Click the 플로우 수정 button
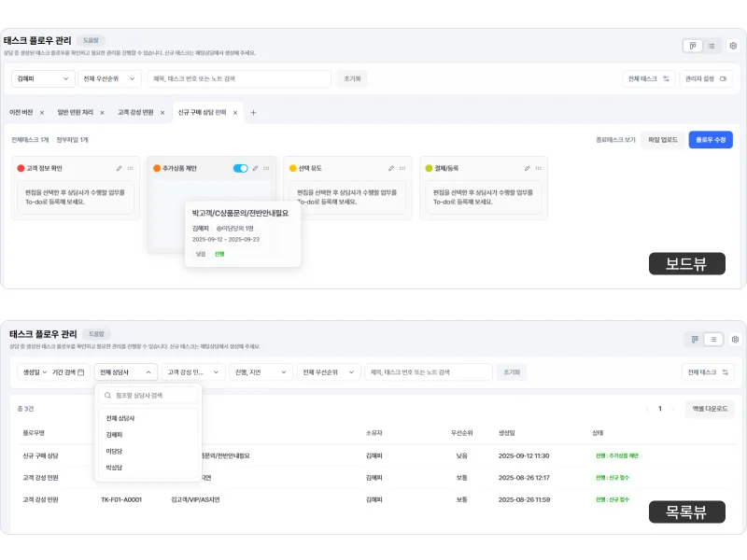 pyautogui.click(x=711, y=140)
